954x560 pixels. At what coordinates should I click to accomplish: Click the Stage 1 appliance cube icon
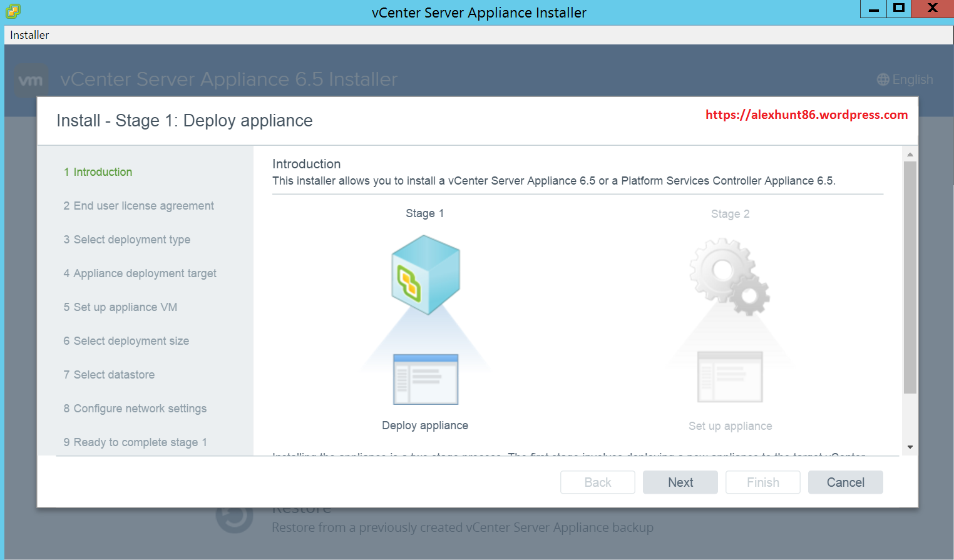[426, 275]
